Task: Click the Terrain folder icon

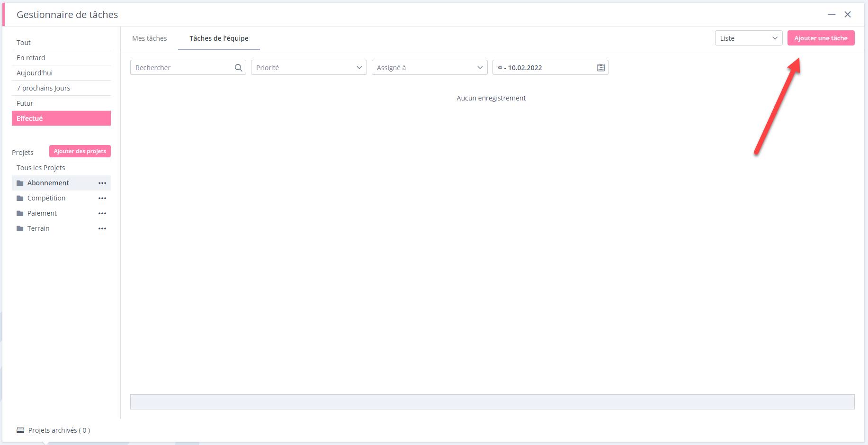Action: point(20,228)
